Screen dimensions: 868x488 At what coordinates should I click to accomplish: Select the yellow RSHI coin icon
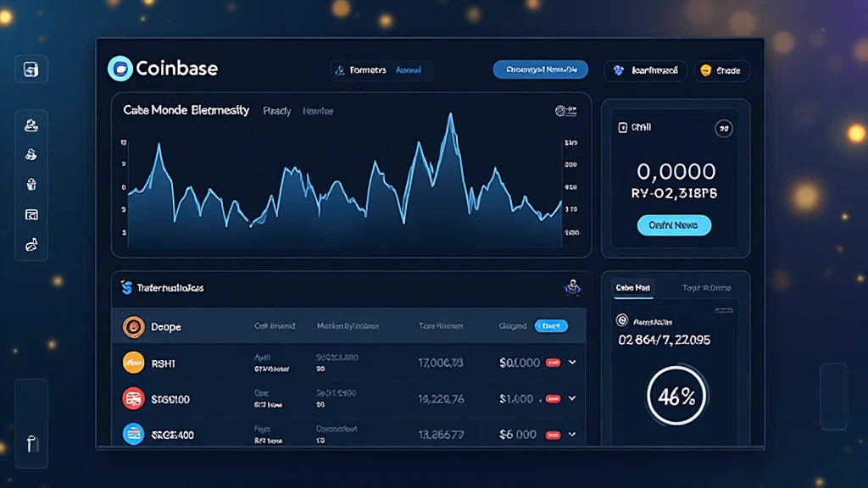[x=133, y=363]
